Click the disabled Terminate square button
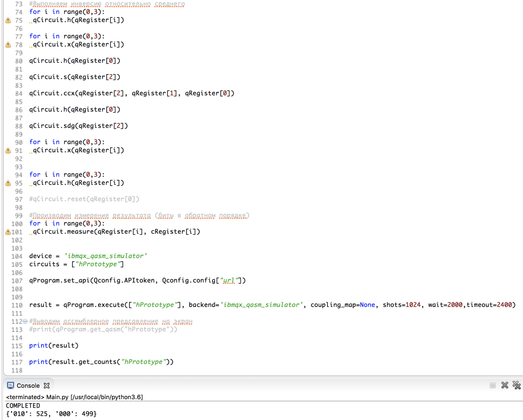523x420 pixels. 493,385
